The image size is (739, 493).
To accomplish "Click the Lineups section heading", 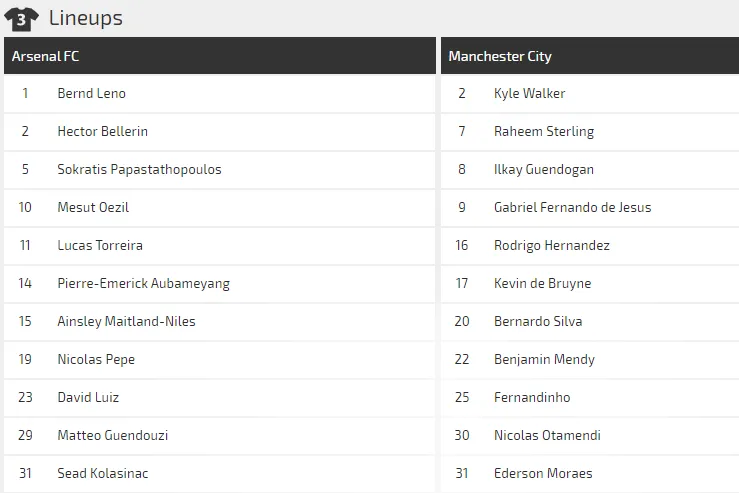I will [85, 18].
